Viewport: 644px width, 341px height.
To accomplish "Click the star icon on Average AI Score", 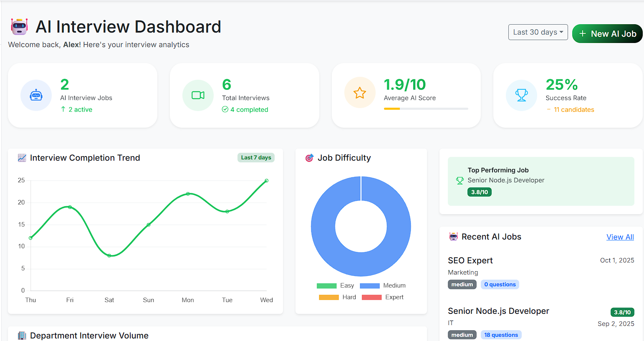I will (360, 93).
